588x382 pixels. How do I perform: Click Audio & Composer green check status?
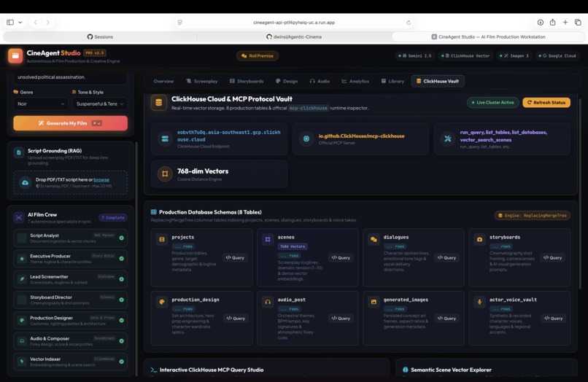(x=122, y=341)
